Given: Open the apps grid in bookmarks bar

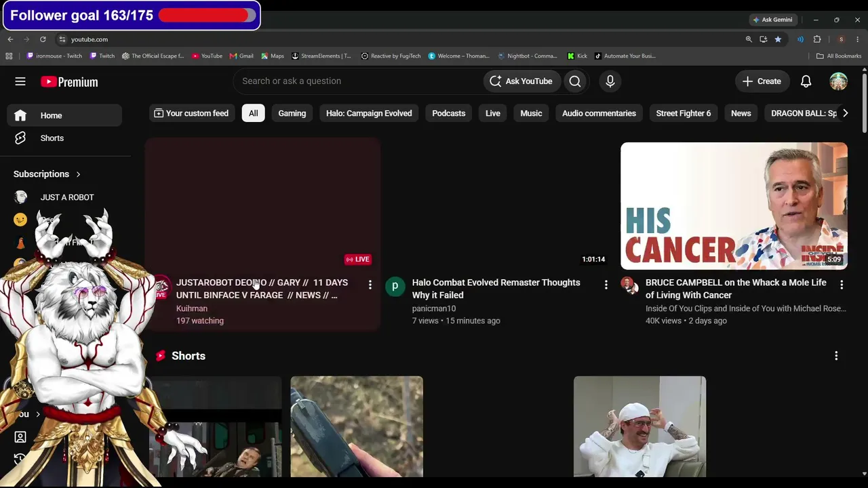Looking at the screenshot, I should tap(9, 56).
